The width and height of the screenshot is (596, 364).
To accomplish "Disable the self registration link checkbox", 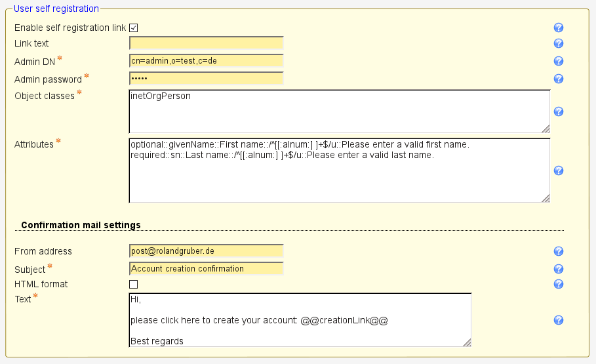I will [133, 28].
